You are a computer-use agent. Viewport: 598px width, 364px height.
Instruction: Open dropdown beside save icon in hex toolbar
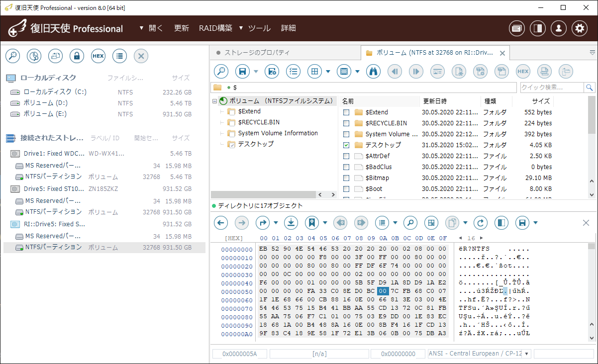(x=536, y=222)
